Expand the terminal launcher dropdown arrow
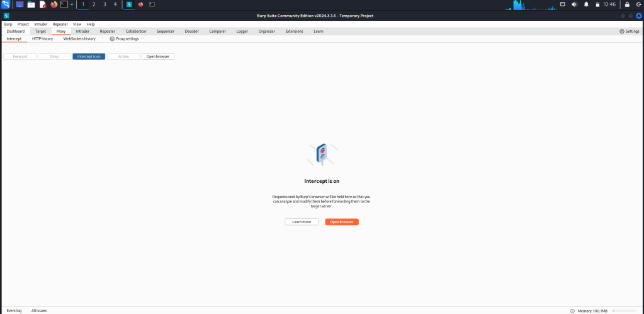 click(72, 4)
